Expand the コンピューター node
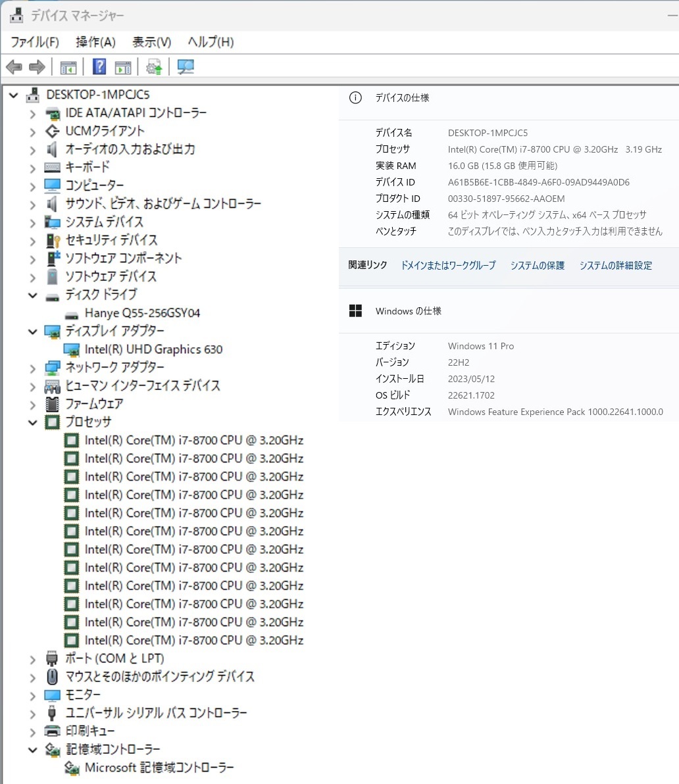 [32, 187]
